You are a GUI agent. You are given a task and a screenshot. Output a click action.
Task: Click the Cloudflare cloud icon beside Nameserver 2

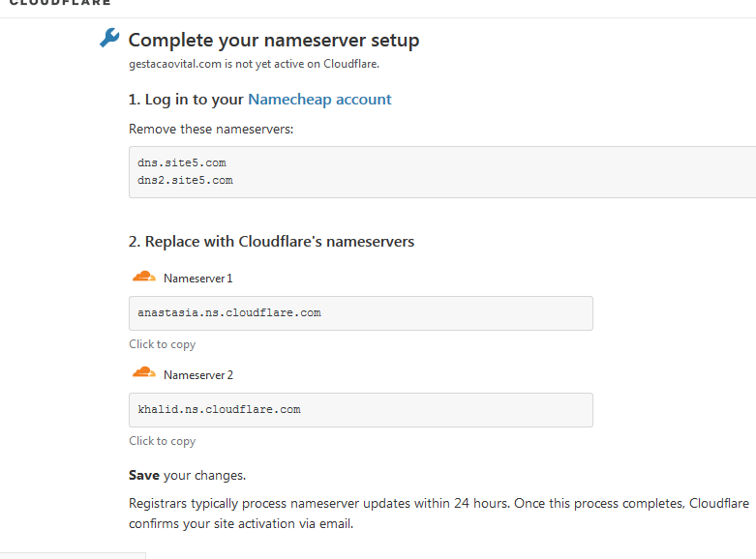tap(143, 373)
